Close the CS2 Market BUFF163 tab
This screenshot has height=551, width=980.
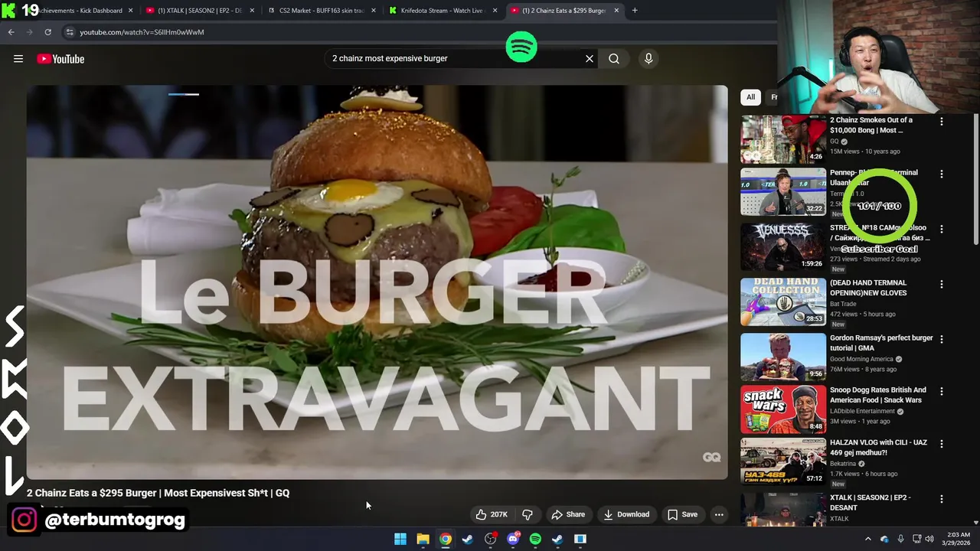374,11
